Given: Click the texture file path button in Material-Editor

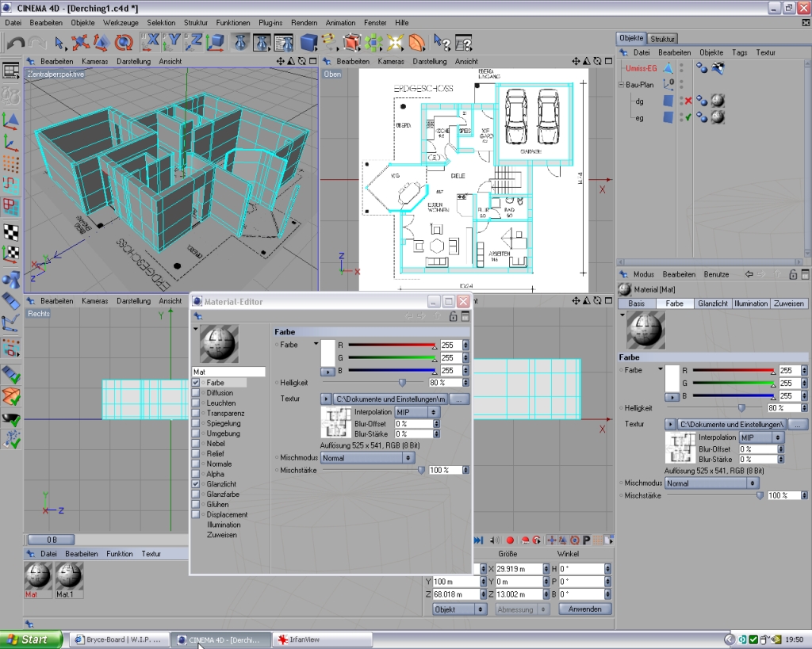Looking at the screenshot, I should click(390, 399).
